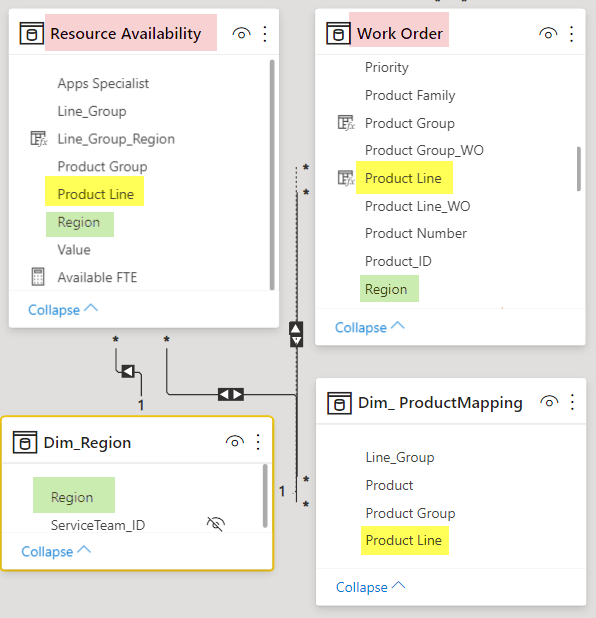Screen dimensions: 596x618
Task: Click calculated column icon beside Work Order Product Line
Action: [346, 178]
